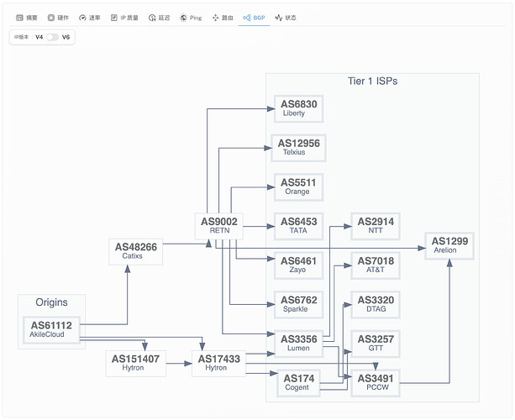Click the AS3320 DTAG node
This screenshot has height=420, width=515.
[376, 304]
